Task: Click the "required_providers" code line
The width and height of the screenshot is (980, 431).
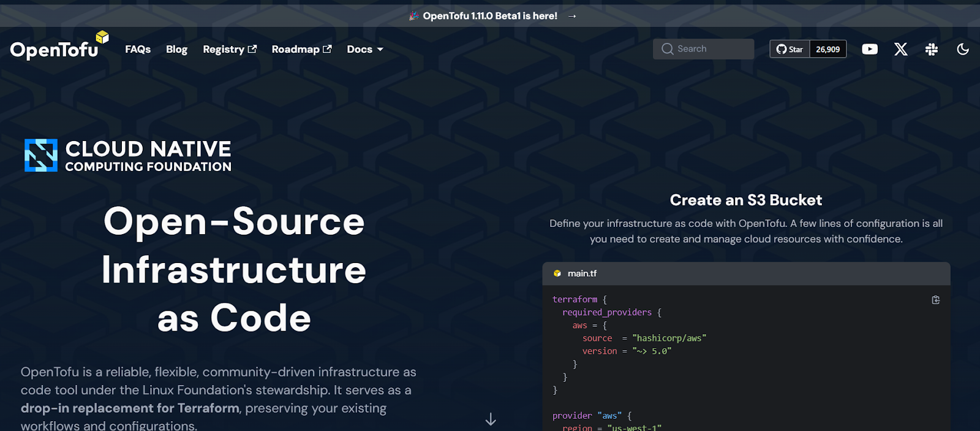Action: tap(612, 312)
